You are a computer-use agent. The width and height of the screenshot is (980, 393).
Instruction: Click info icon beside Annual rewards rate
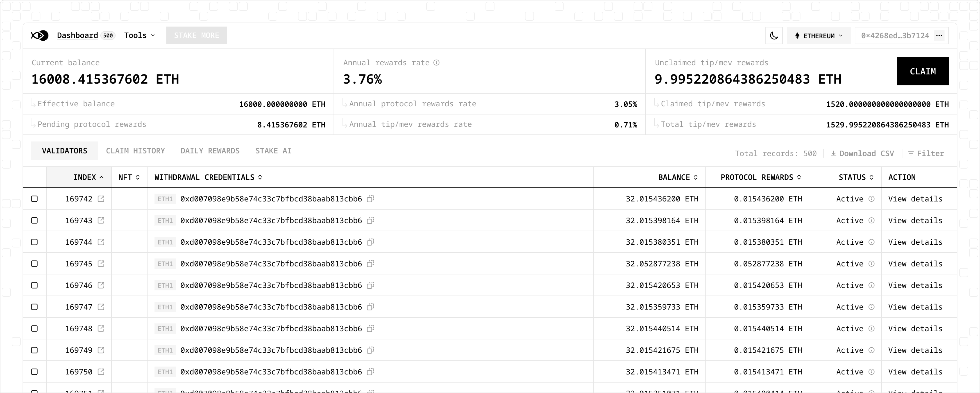(x=436, y=63)
